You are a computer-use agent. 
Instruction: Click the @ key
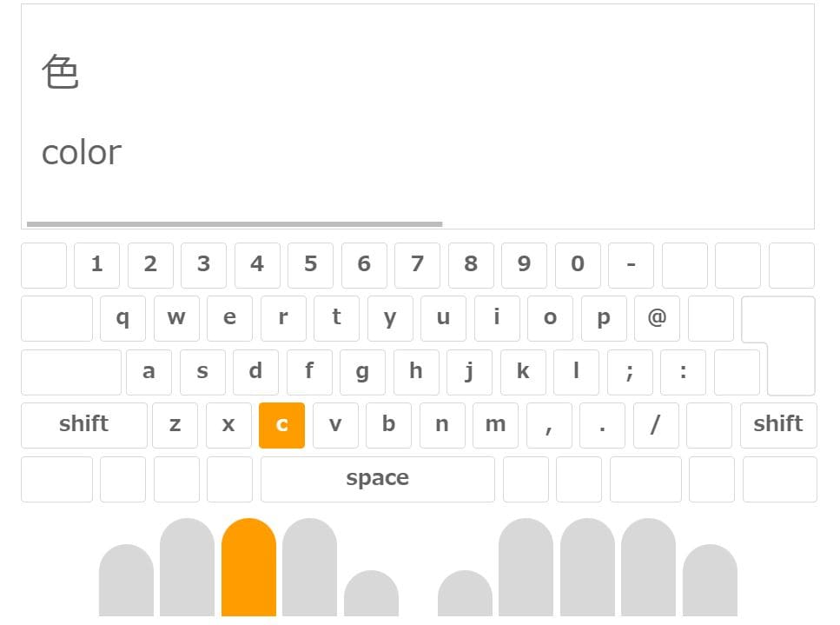pyautogui.click(x=657, y=318)
